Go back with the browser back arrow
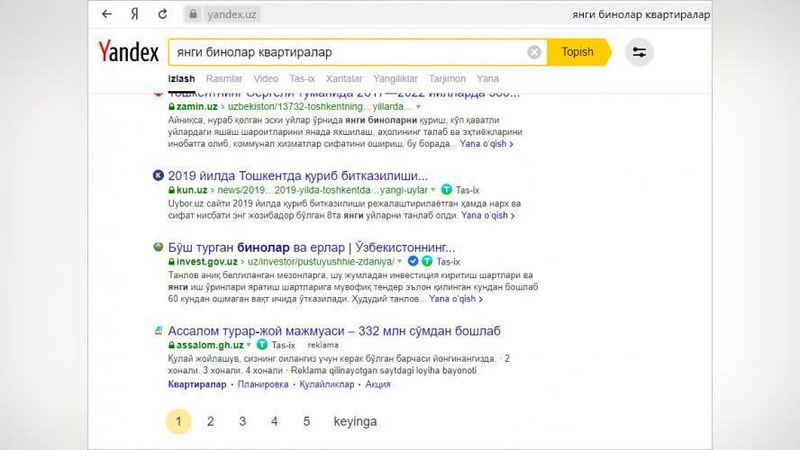This screenshot has width=800, height=450. coord(107,14)
